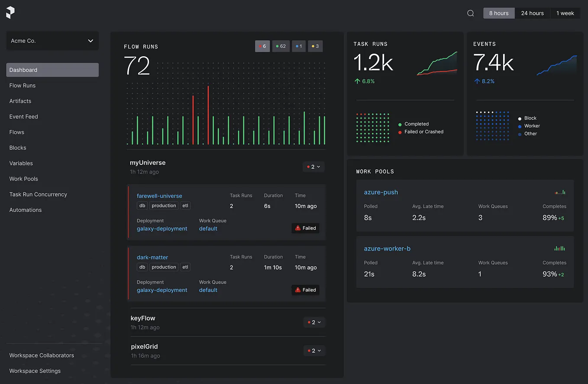The width and height of the screenshot is (588, 384).
Task: Click the red failed-runs count badge
Action: (262, 46)
